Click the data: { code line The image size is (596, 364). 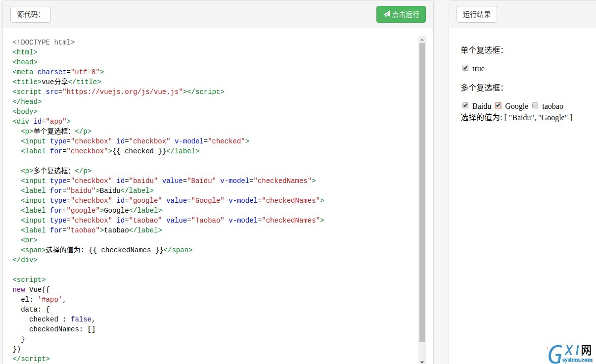pos(35,309)
